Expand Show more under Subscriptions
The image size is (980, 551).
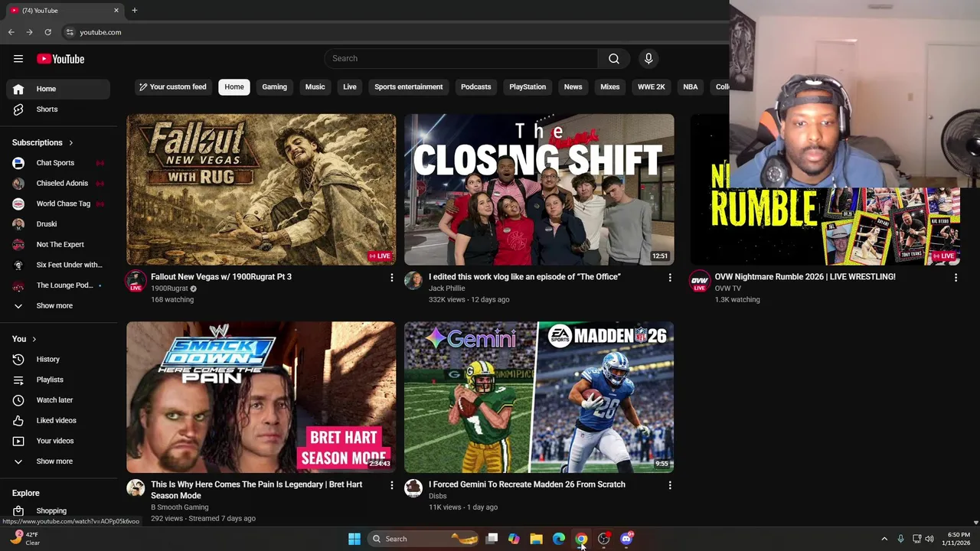[58, 306]
